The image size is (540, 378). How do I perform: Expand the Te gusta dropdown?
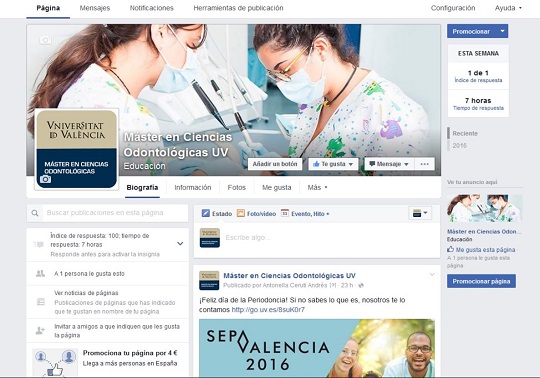click(351, 164)
